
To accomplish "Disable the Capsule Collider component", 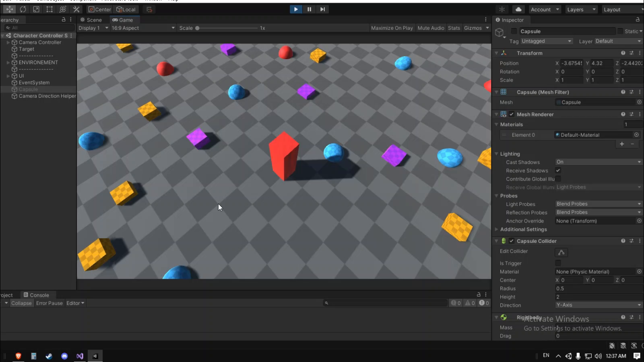I will (512, 241).
